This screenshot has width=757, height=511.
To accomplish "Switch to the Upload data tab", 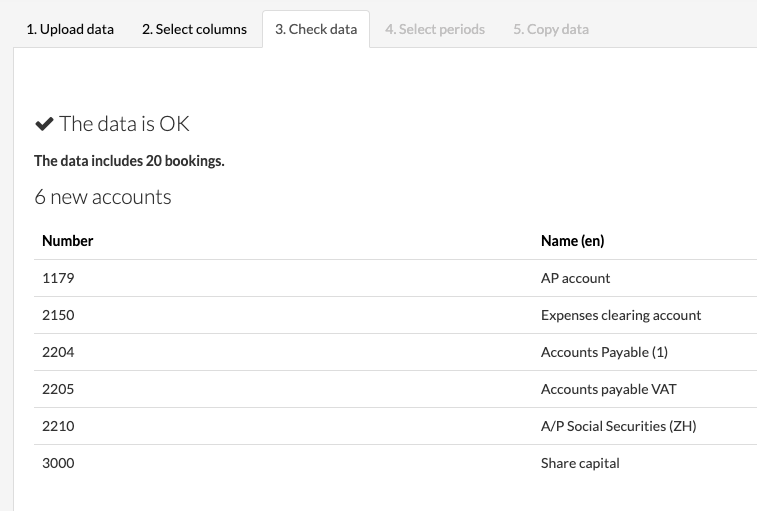I will (x=70, y=29).
